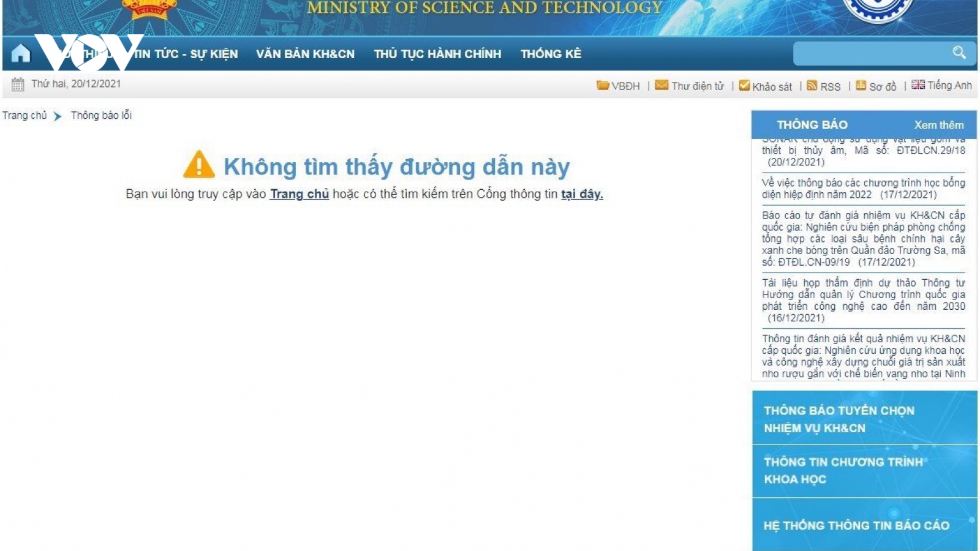Open the Thư điện tử link
The width and height of the screenshot is (980, 551).
point(698,86)
